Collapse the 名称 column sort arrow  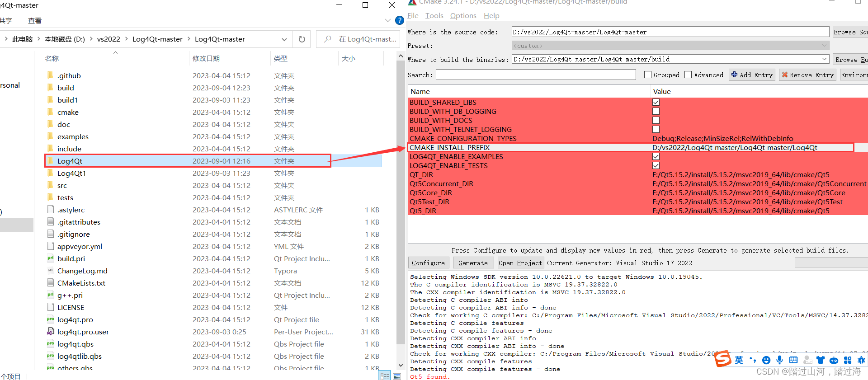coord(115,52)
